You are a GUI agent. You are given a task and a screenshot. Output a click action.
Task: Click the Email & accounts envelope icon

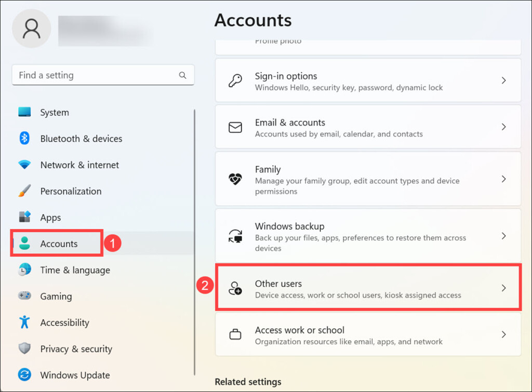coord(235,128)
